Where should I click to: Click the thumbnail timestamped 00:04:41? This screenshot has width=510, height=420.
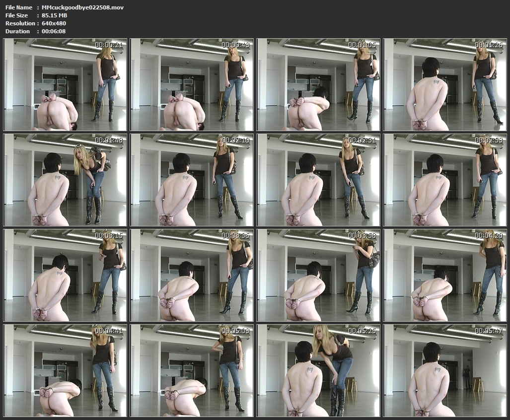coord(65,371)
